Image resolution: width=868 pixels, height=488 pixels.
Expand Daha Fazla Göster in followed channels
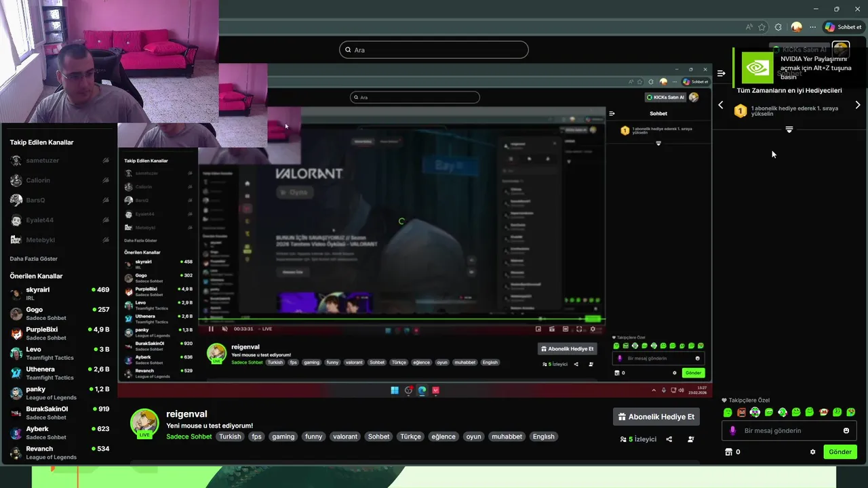tap(34, 259)
